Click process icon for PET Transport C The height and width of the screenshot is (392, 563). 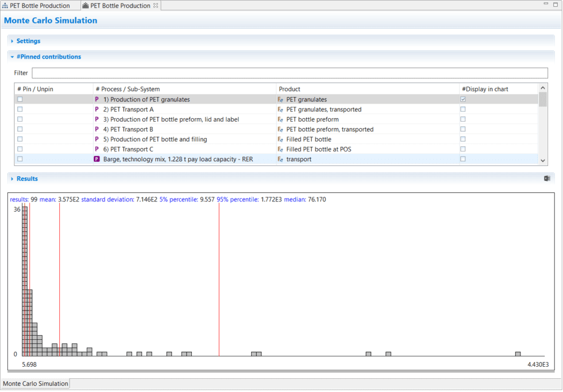click(x=97, y=149)
